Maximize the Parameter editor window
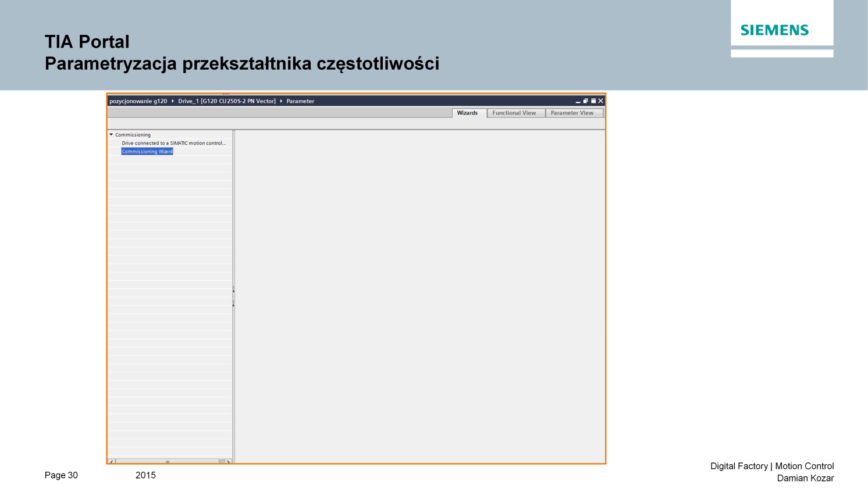 (593, 101)
